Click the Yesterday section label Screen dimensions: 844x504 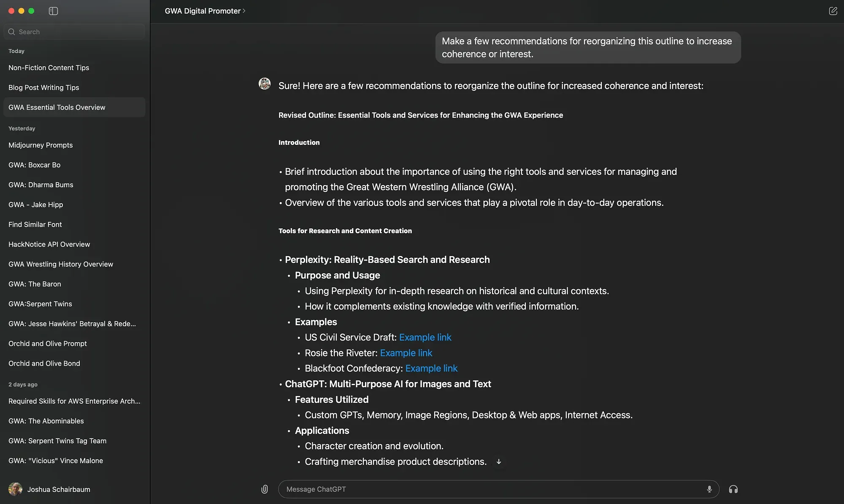pos(22,128)
